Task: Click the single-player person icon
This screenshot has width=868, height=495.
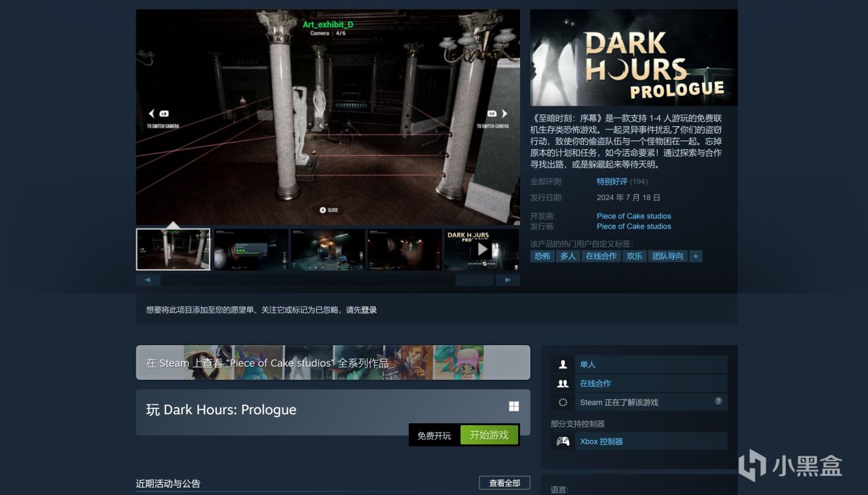Action: 563,364
